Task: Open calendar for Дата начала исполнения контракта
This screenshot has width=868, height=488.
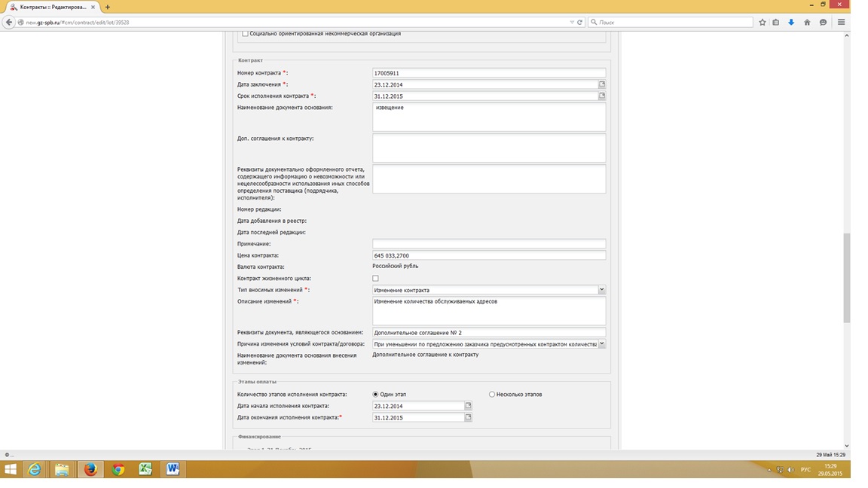Action: tap(468, 406)
